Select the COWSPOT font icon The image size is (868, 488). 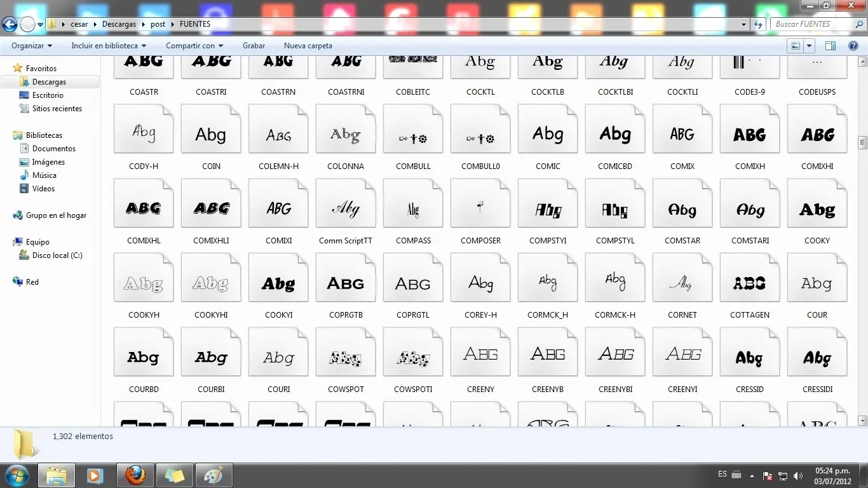(346, 352)
